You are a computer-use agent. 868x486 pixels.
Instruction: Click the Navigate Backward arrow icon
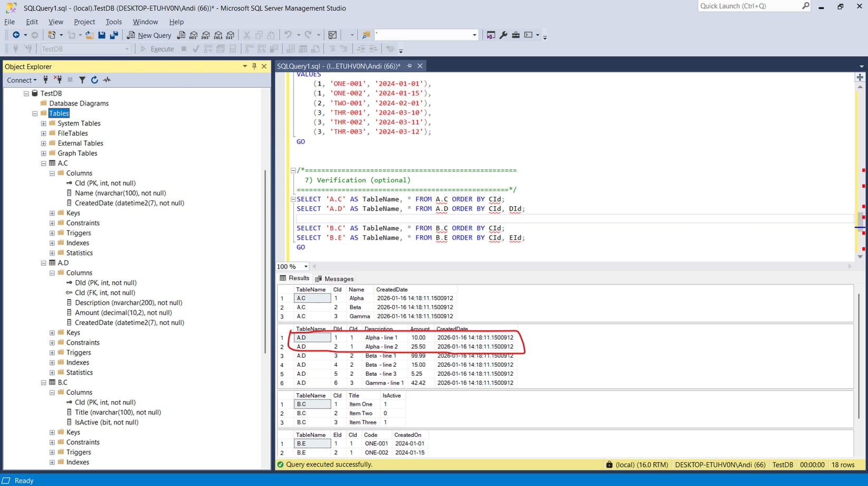16,35
